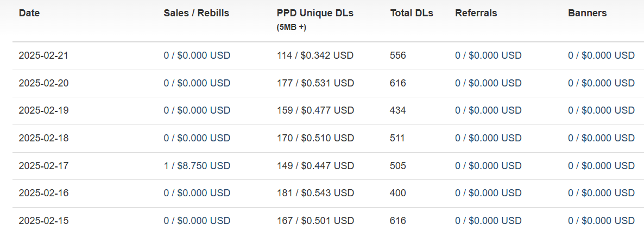
Task: Open sales link for 2025-02-20
Action: tap(197, 83)
